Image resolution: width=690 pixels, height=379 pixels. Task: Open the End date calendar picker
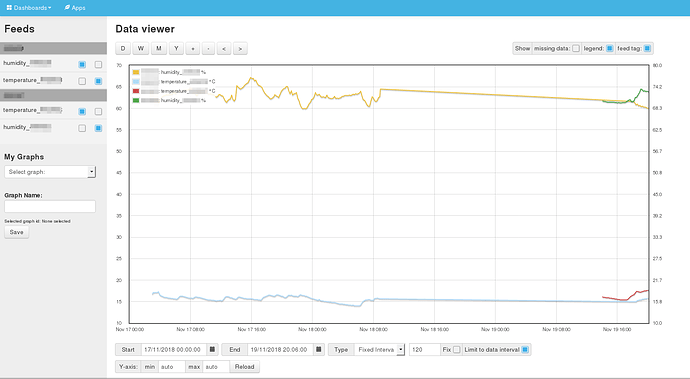pos(319,350)
